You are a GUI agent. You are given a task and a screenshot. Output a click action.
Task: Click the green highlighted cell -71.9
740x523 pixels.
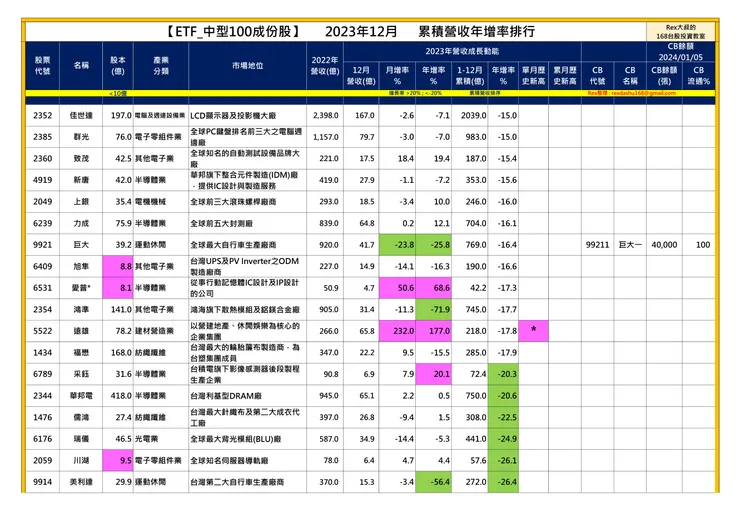(x=434, y=310)
